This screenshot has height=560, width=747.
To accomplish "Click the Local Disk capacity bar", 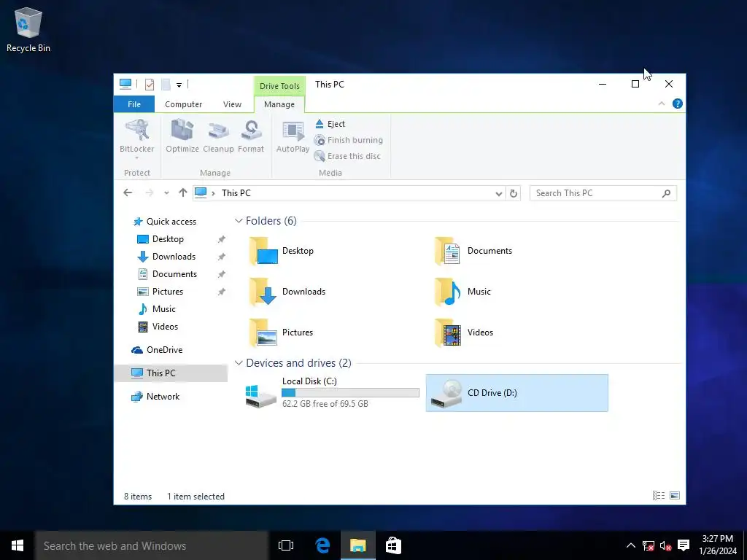I will 350,393.
